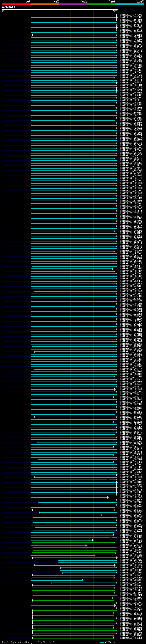Select hit label UniRef100_Q2NEK8

pyautogui.click(x=131, y=618)
